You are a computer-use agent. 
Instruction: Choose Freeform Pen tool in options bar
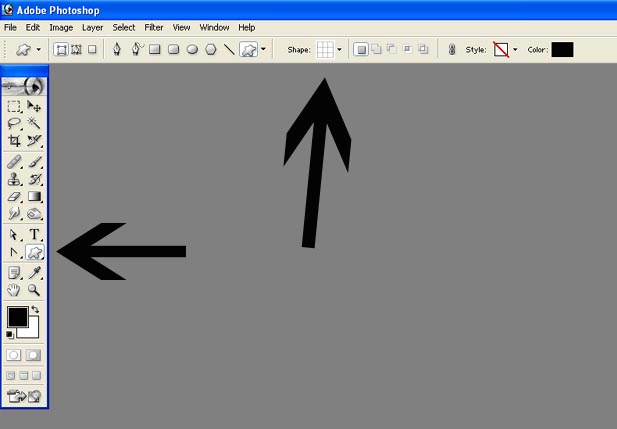[137, 49]
